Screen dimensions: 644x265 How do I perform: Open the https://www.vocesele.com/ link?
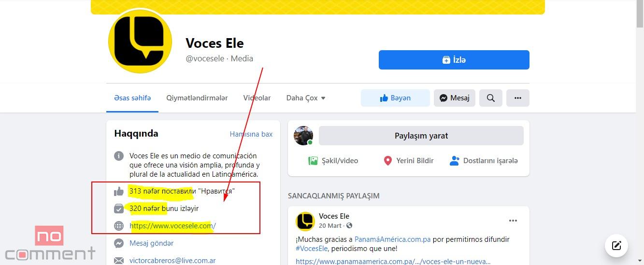point(172,225)
